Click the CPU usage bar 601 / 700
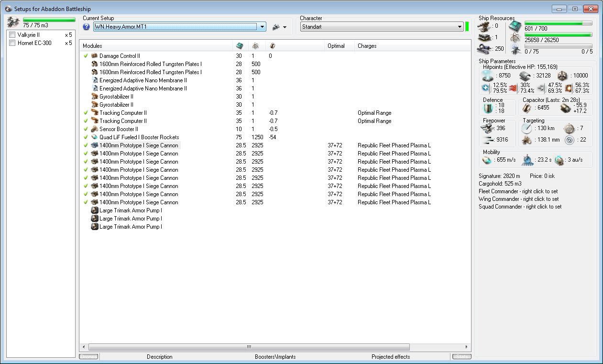 559,23
